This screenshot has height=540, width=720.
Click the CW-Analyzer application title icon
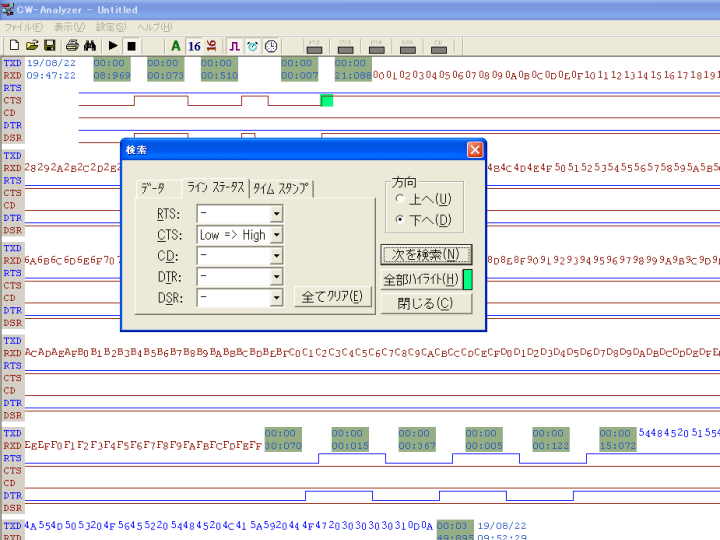pyautogui.click(x=7, y=9)
